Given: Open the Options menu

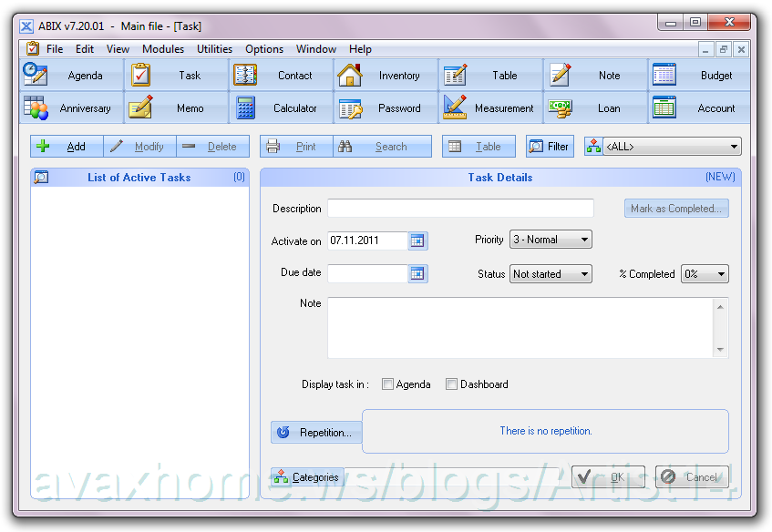Looking at the screenshot, I should pyautogui.click(x=264, y=49).
